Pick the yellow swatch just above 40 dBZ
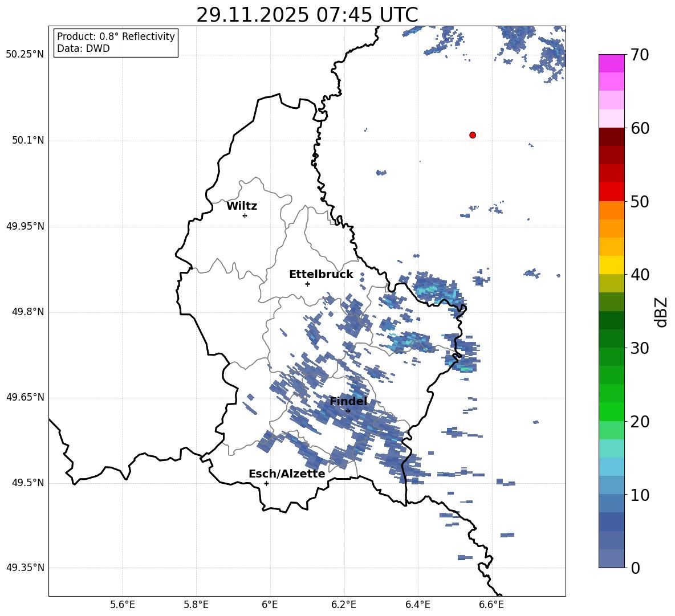 611,265
